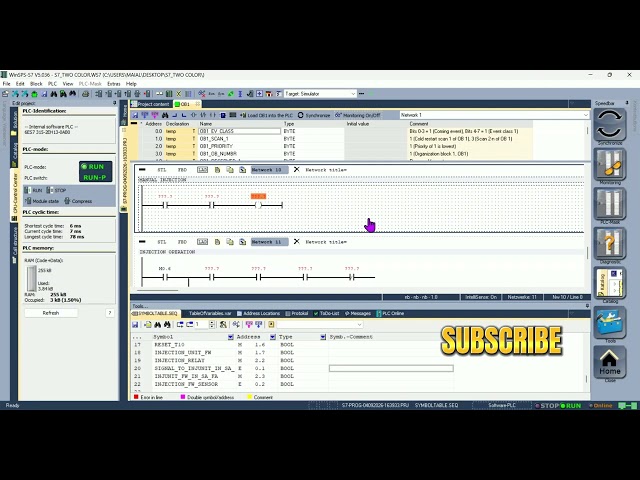Open the Catalog speedbar icon
Viewport: 640px width, 480px height.
[x=609, y=283]
